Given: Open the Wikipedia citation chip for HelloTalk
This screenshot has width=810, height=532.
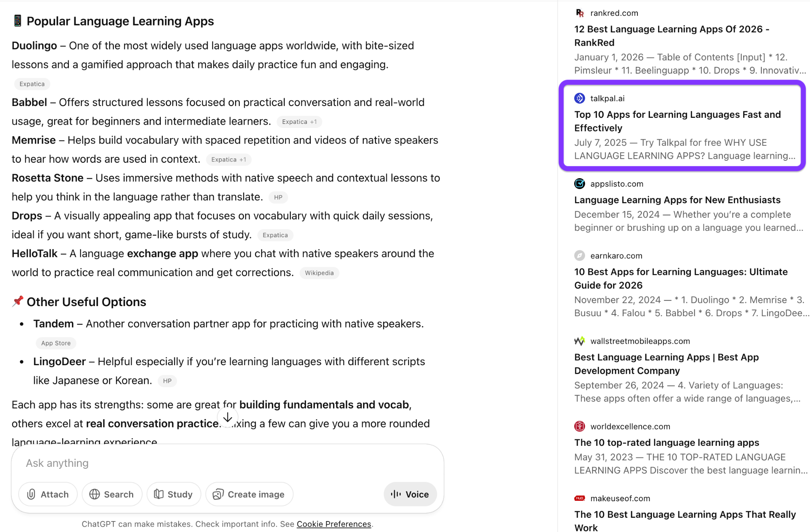Looking at the screenshot, I should (319, 273).
